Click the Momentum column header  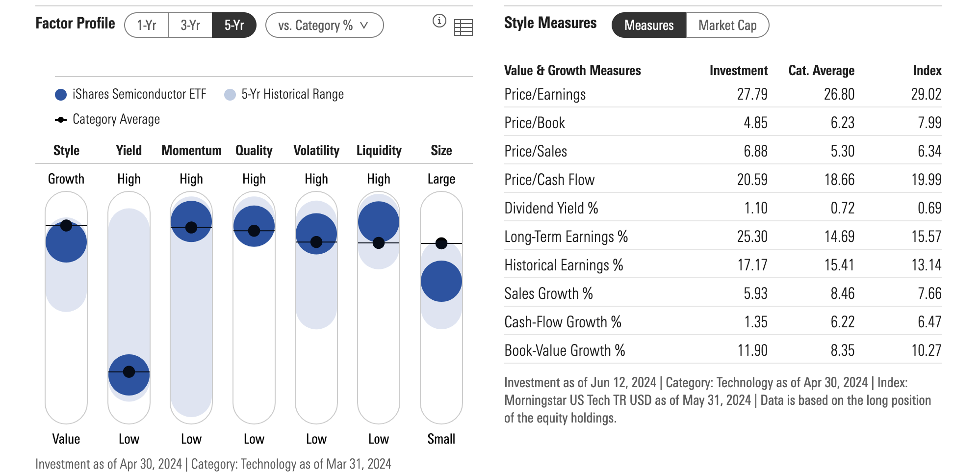[x=191, y=151]
